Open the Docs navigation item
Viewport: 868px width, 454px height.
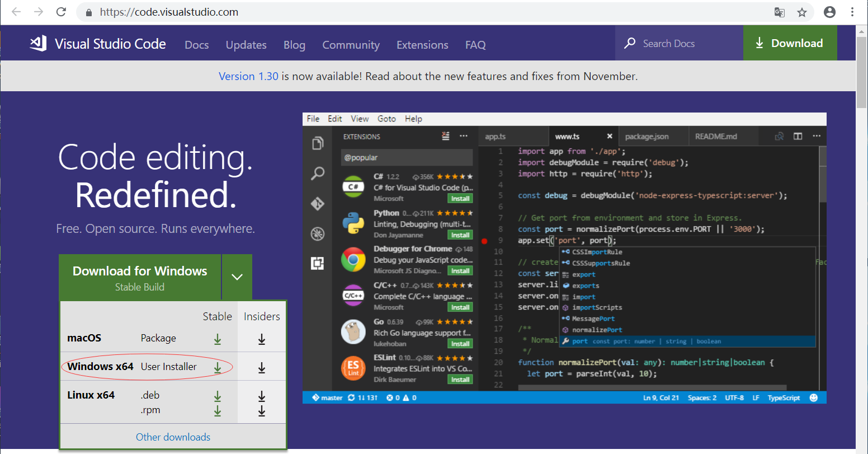pos(197,45)
